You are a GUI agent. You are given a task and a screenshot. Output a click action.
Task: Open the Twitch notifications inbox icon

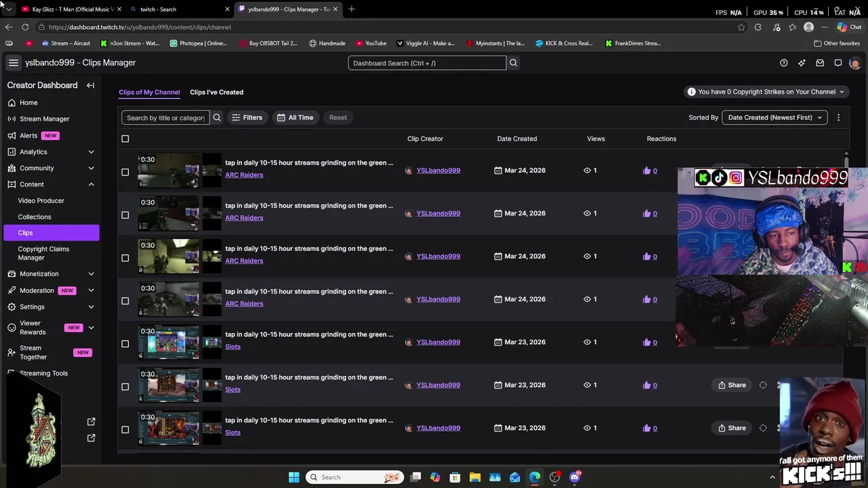(820, 63)
